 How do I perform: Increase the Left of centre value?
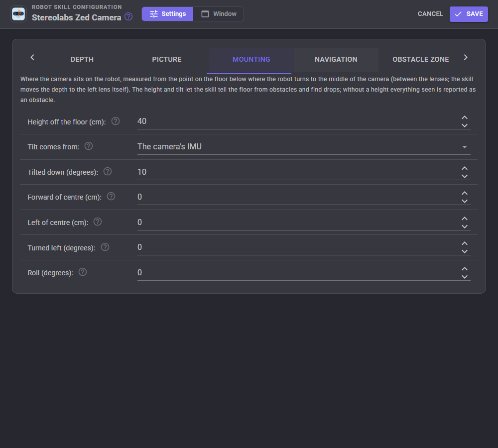464,219
